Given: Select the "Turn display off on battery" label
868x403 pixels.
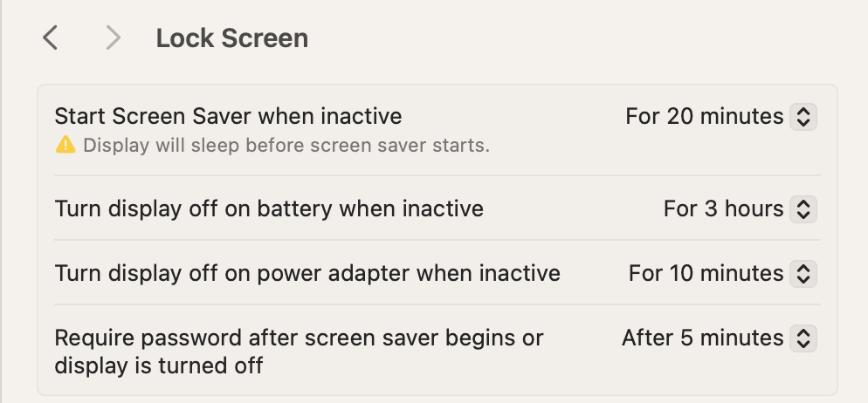Looking at the screenshot, I should [269, 208].
